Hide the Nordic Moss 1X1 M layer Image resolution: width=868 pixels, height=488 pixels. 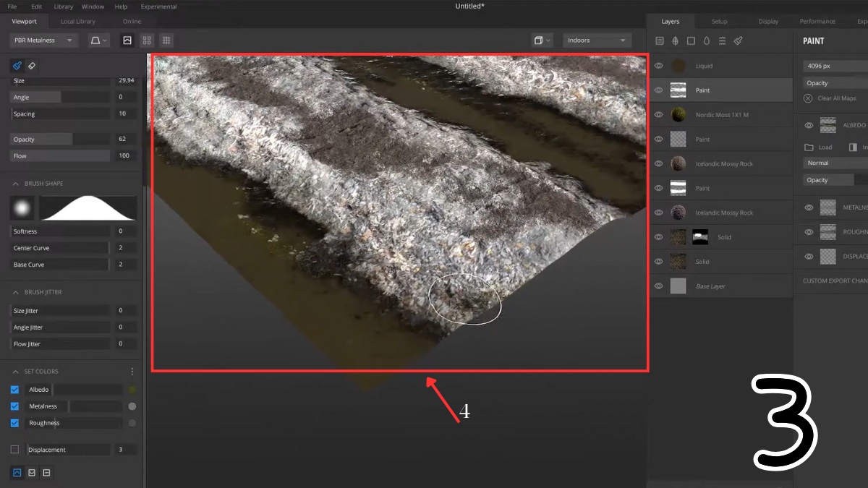click(x=659, y=115)
